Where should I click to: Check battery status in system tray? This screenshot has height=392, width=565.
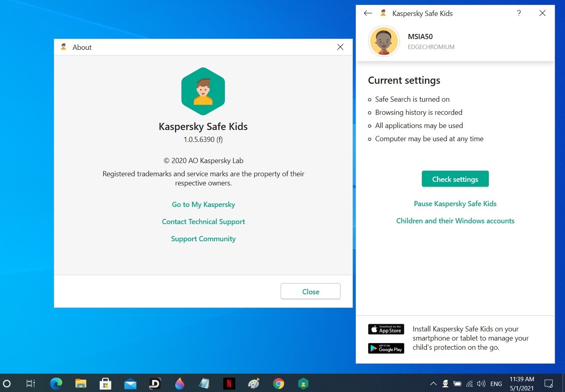click(457, 384)
